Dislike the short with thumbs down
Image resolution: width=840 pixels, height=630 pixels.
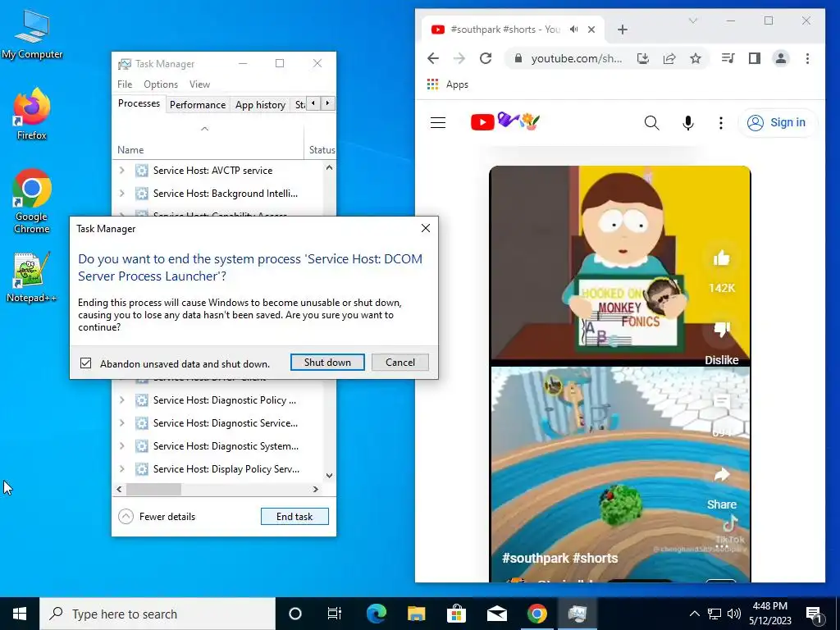(x=722, y=330)
